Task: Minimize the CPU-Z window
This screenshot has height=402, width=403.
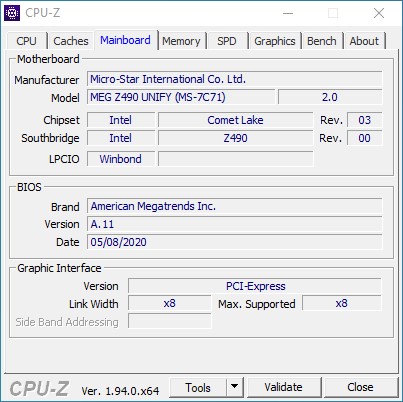Action: (288, 13)
